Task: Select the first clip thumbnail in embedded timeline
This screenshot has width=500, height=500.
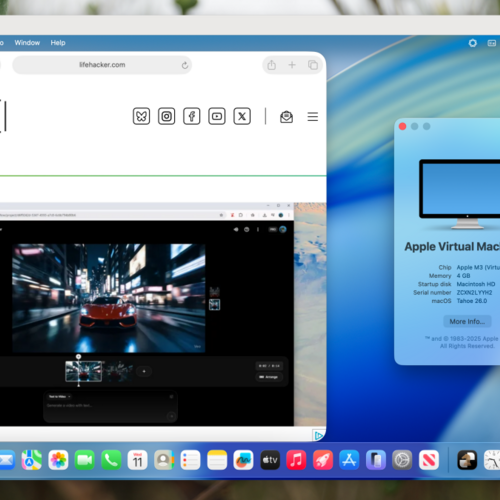Action: [84, 371]
